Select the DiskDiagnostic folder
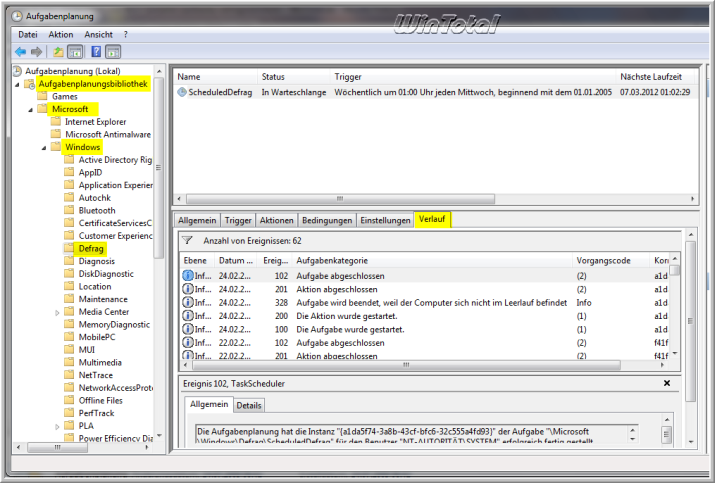The image size is (715, 483). pyautogui.click(x=106, y=274)
